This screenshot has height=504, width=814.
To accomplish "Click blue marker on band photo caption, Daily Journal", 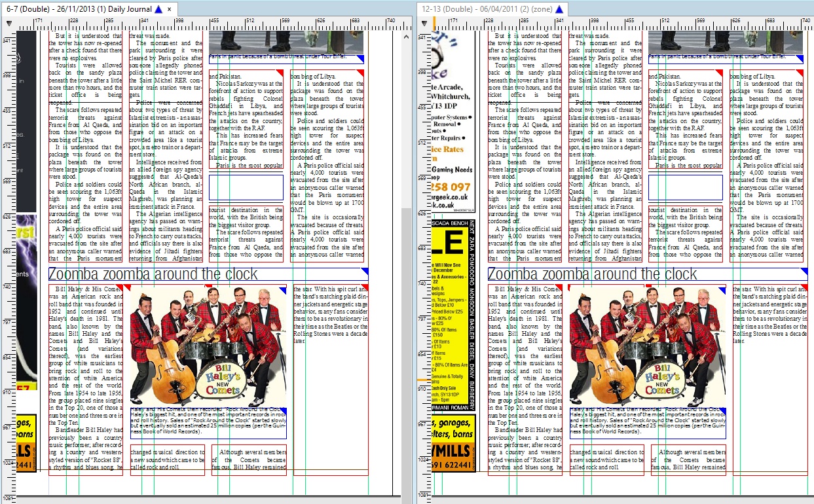I will coord(284,411).
